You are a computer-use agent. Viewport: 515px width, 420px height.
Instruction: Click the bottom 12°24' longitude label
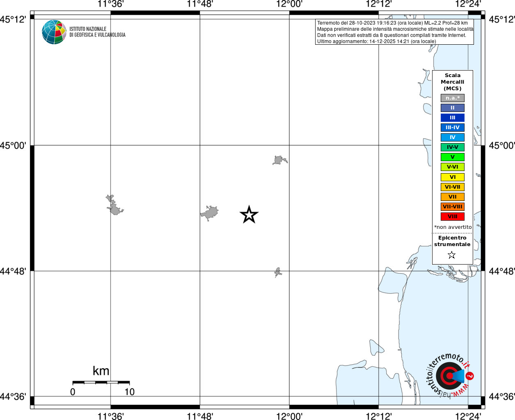468,416
